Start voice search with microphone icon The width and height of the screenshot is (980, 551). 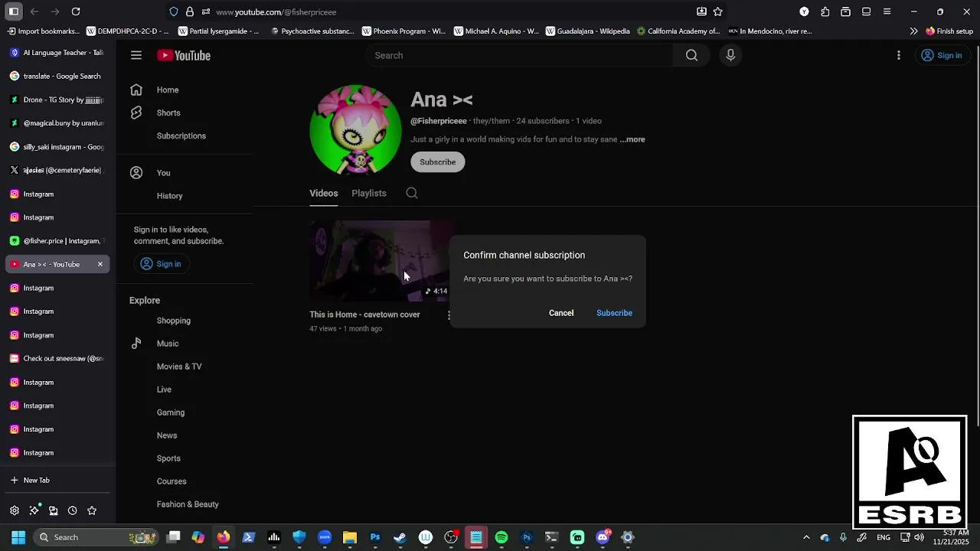tap(730, 55)
